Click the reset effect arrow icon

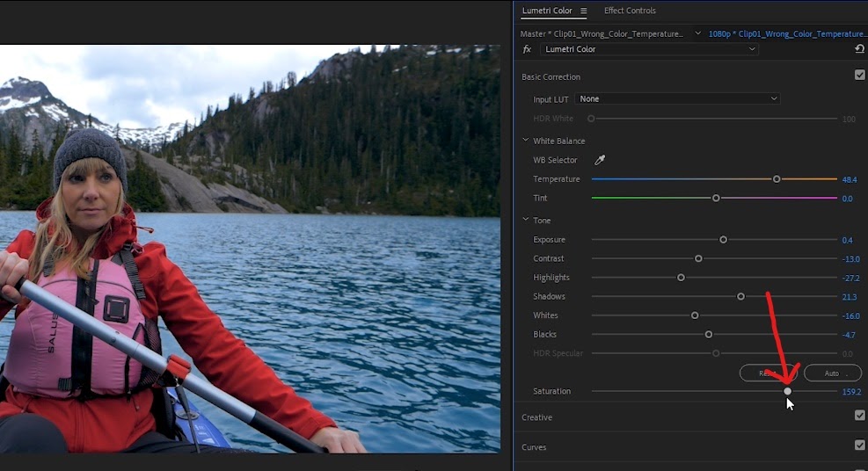coord(860,49)
